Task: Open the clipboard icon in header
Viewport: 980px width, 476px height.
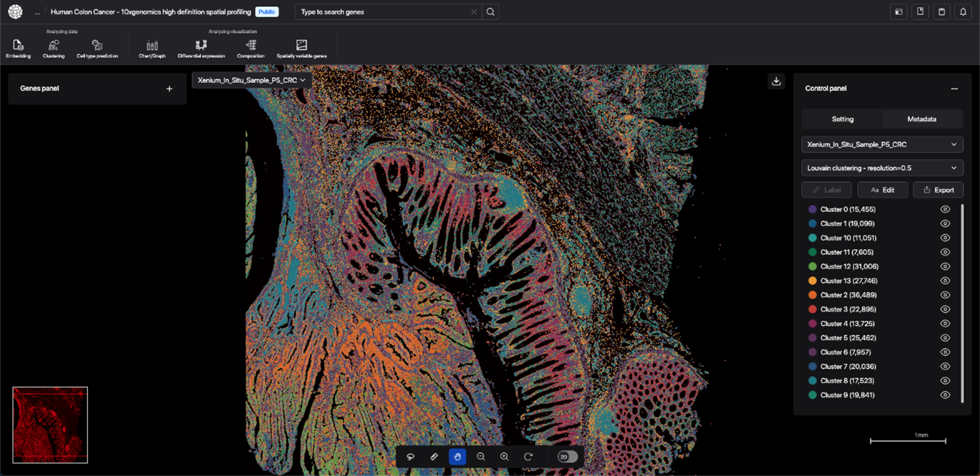Action: pos(942,12)
